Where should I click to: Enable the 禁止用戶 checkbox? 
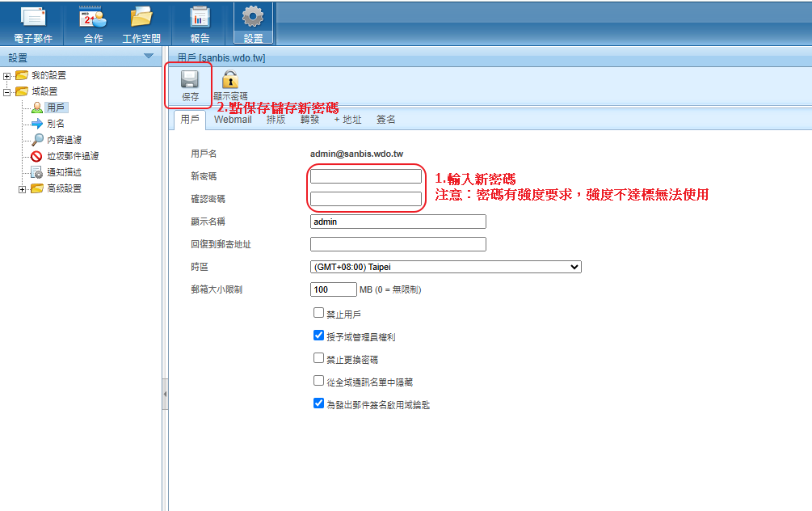coord(318,313)
